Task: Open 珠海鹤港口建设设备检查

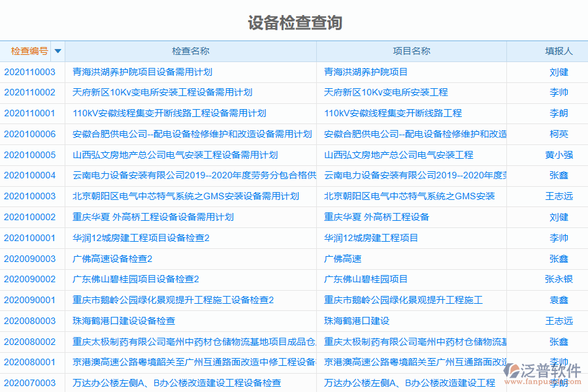Action: click(x=118, y=321)
